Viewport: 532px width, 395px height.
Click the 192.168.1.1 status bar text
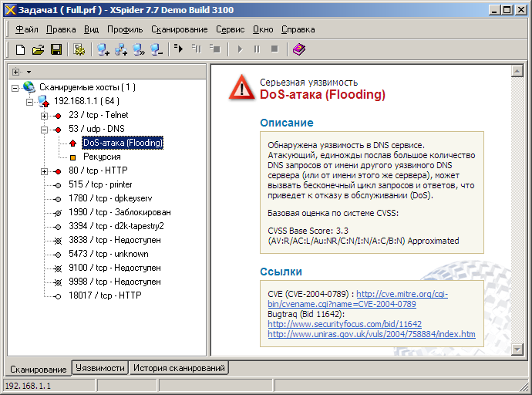coord(28,386)
